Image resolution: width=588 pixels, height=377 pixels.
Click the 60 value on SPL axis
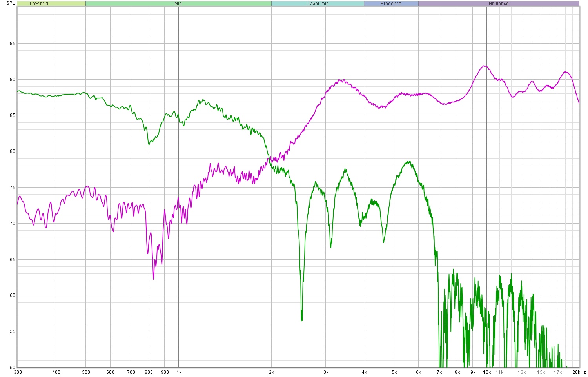13,295
